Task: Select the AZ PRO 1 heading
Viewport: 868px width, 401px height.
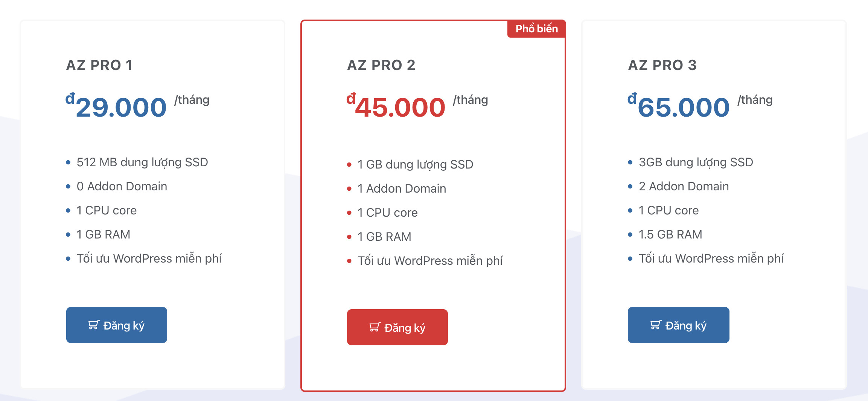Action: [x=99, y=65]
